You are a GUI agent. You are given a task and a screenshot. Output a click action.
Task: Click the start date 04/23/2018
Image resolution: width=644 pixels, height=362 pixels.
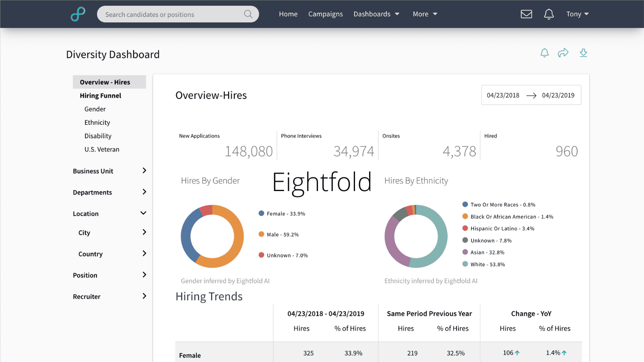503,95
